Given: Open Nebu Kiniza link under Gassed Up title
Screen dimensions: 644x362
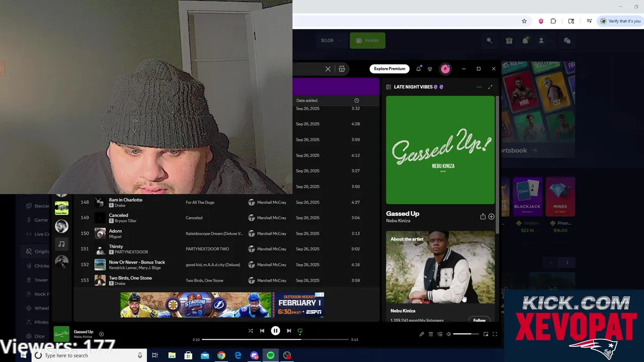Looking at the screenshot, I should (x=398, y=221).
